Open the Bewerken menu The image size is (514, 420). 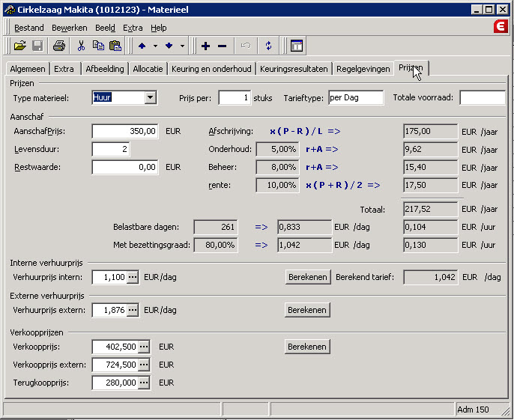[70, 28]
